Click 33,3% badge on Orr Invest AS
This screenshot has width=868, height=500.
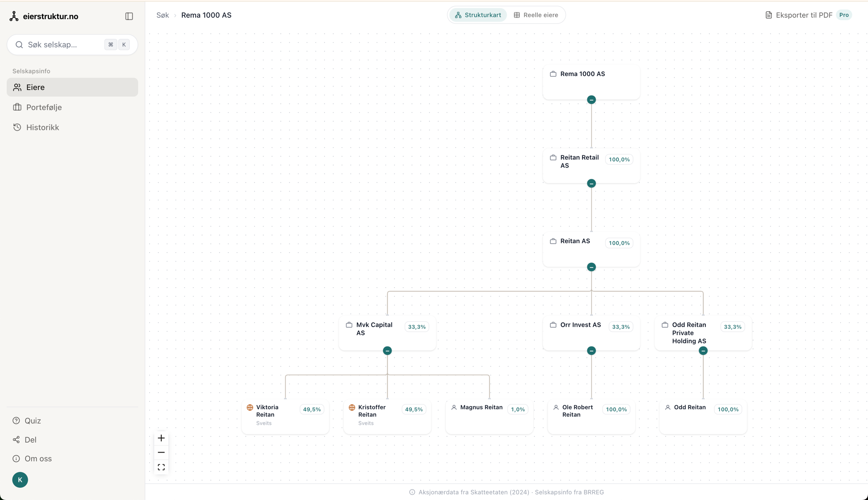pyautogui.click(x=621, y=327)
